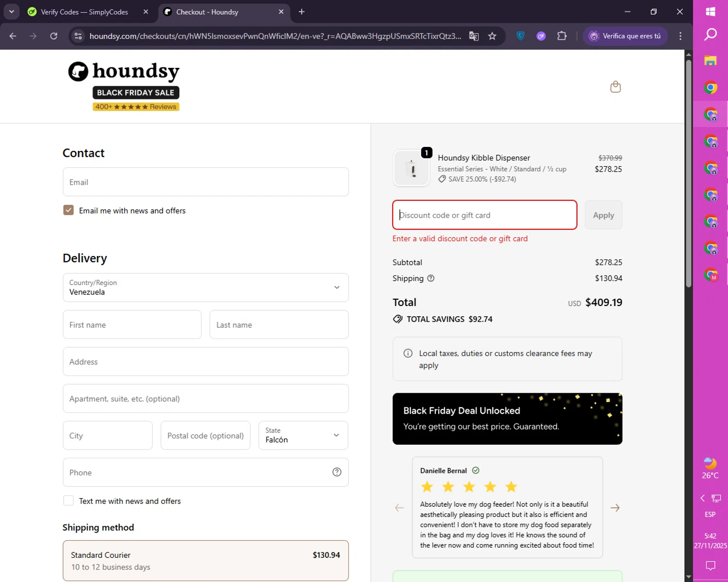Viewport: 728px width, 582px height.
Task: Click the shipping help question icon
Action: [430, 278]
